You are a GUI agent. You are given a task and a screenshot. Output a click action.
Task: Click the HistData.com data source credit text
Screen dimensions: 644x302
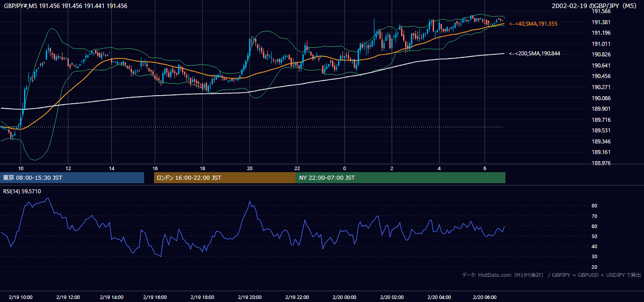552,275
